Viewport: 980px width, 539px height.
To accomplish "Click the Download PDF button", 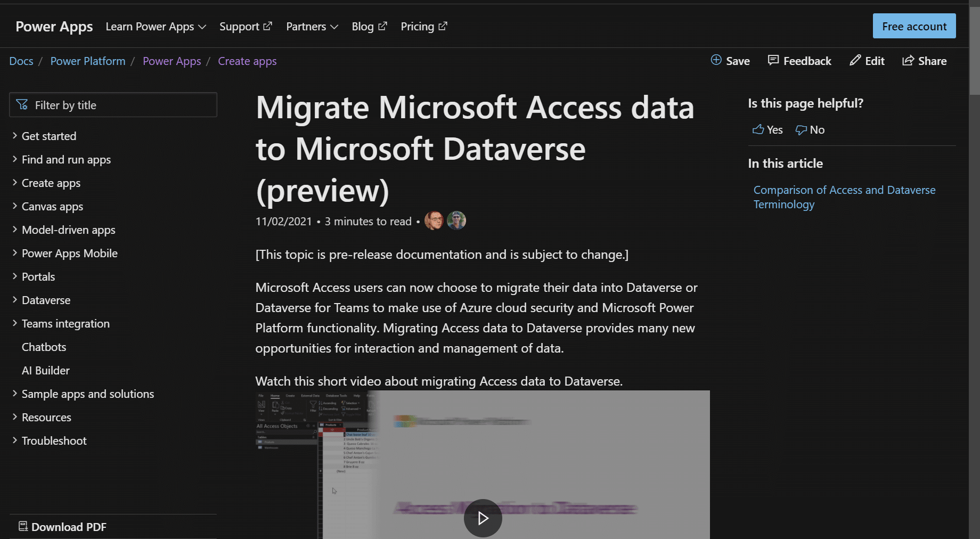I will (x=63, y=527).
